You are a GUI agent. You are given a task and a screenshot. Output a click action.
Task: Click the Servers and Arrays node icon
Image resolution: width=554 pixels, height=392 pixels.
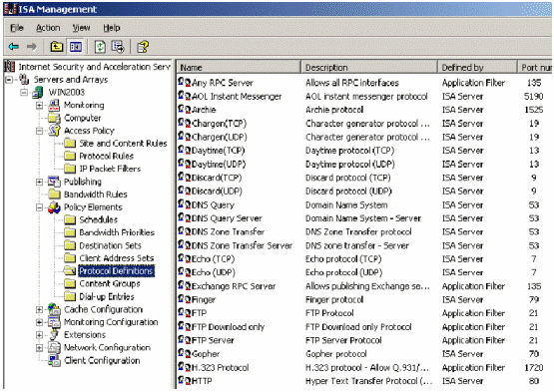click(x=24, y=80)
